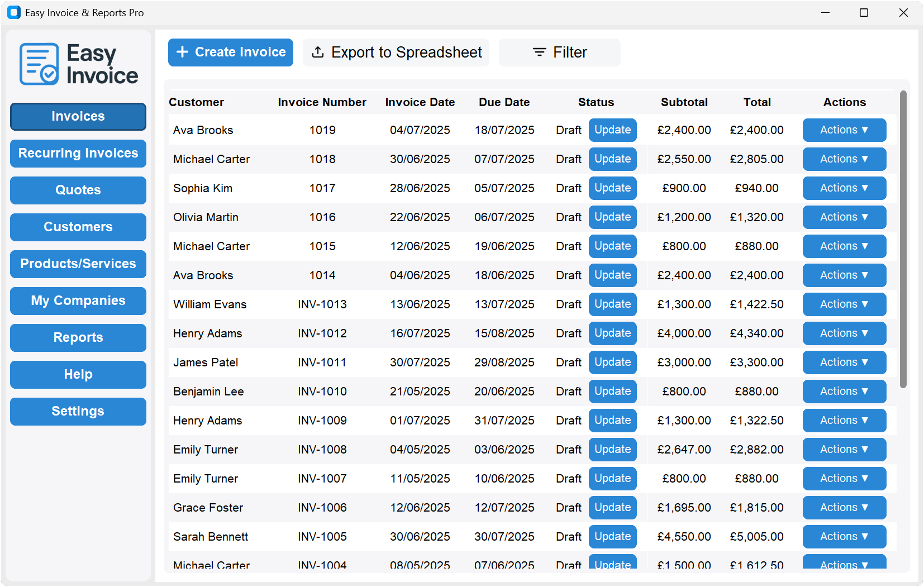
Task: Minimize the application window
Action: pyautogui.click(x=825, y=12)
